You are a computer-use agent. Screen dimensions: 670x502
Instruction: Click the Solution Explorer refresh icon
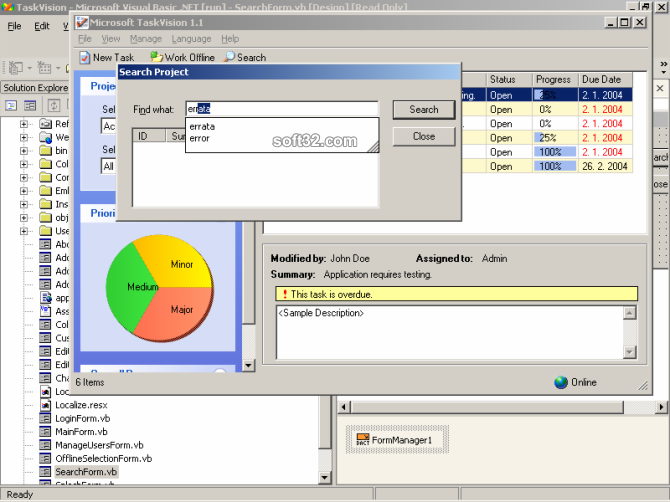click(53, 105)
